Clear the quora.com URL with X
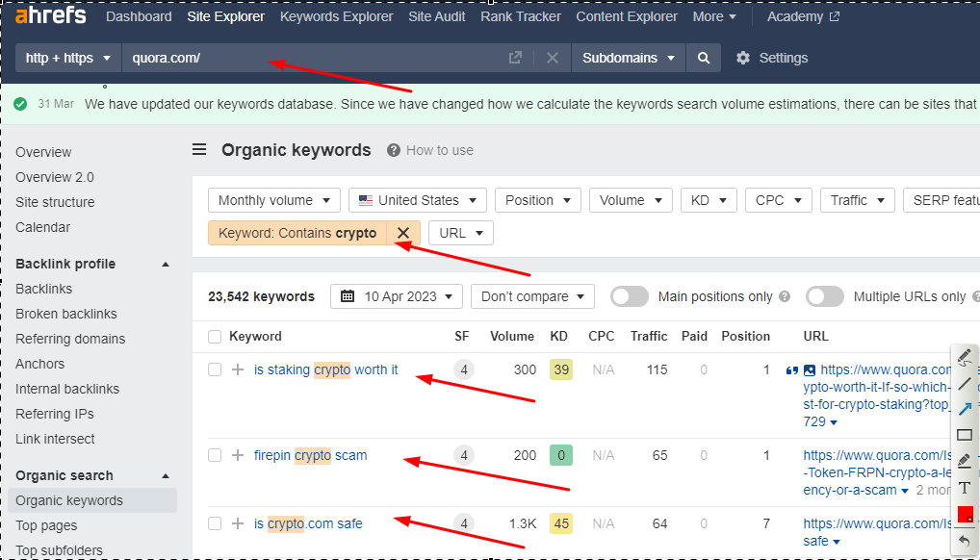The height and width of the screenshot is (560, 980). tap(552, 58)
